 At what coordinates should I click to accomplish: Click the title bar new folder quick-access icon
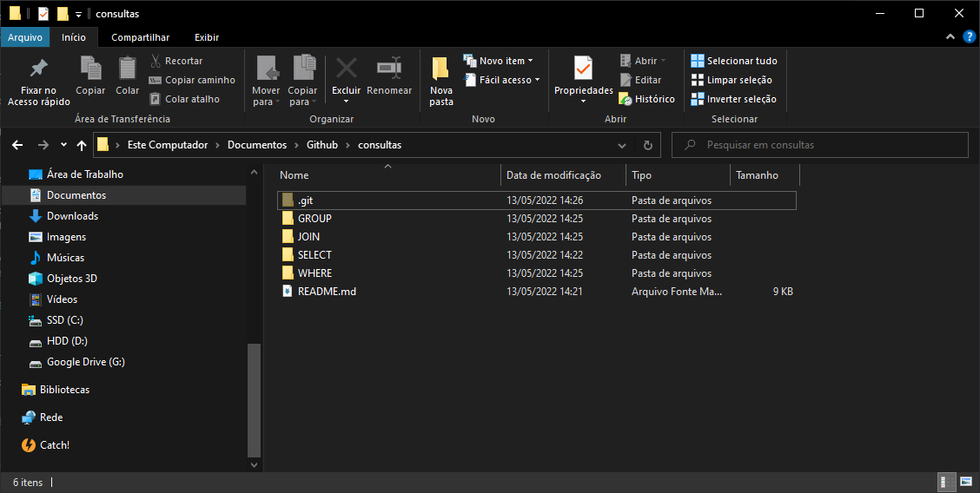(x=63, y=13)
